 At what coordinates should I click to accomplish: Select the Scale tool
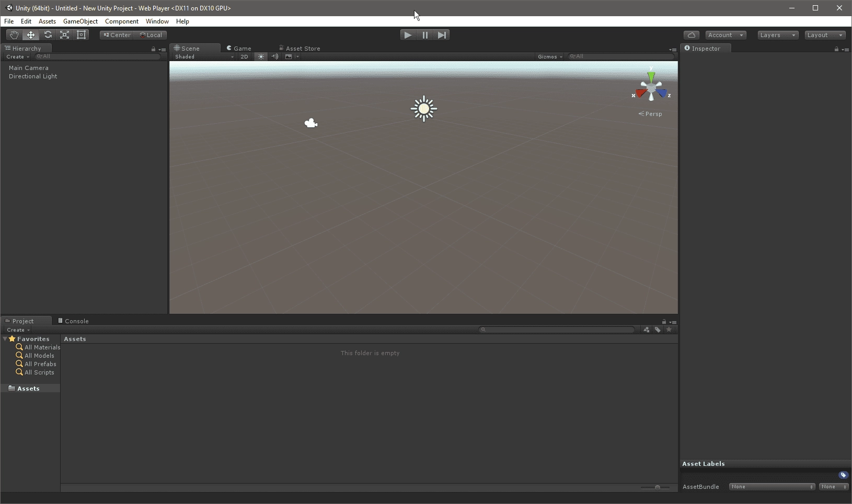click(64, 35)
